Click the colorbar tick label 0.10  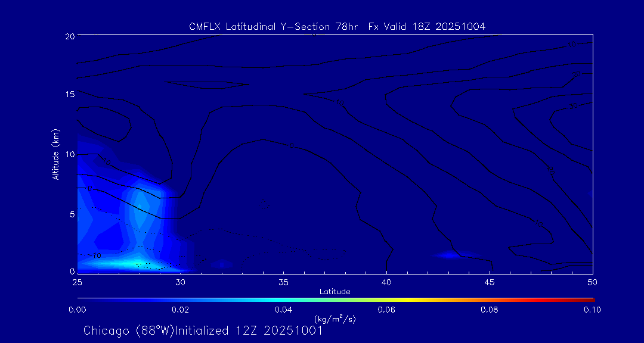pos(592,310)
